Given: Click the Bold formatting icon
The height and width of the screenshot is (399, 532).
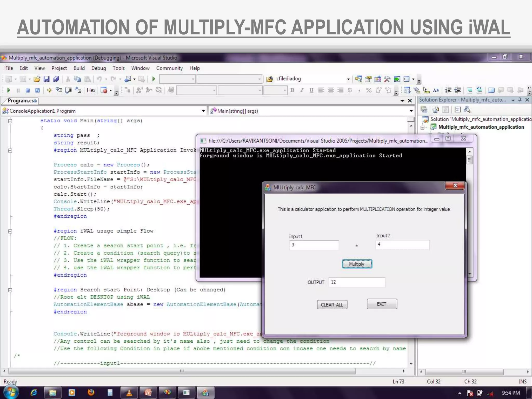Looking at the screenshot, I should (x=292, y=90).
